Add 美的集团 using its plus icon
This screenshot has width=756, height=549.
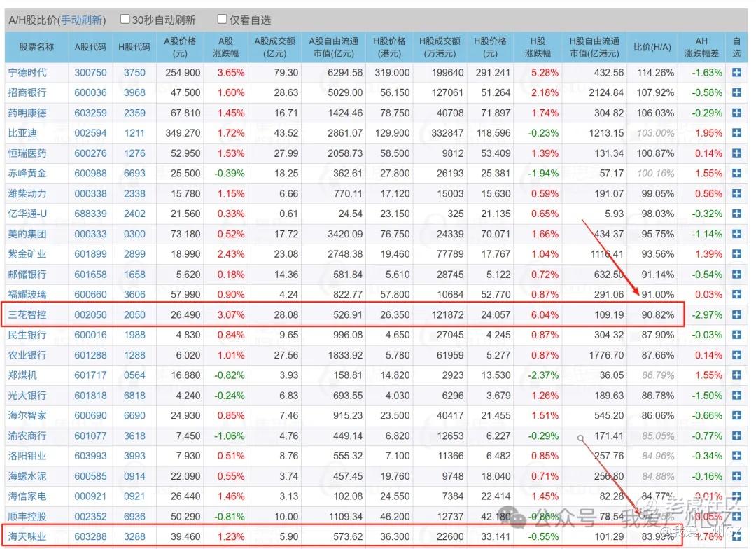pos(736,234)
